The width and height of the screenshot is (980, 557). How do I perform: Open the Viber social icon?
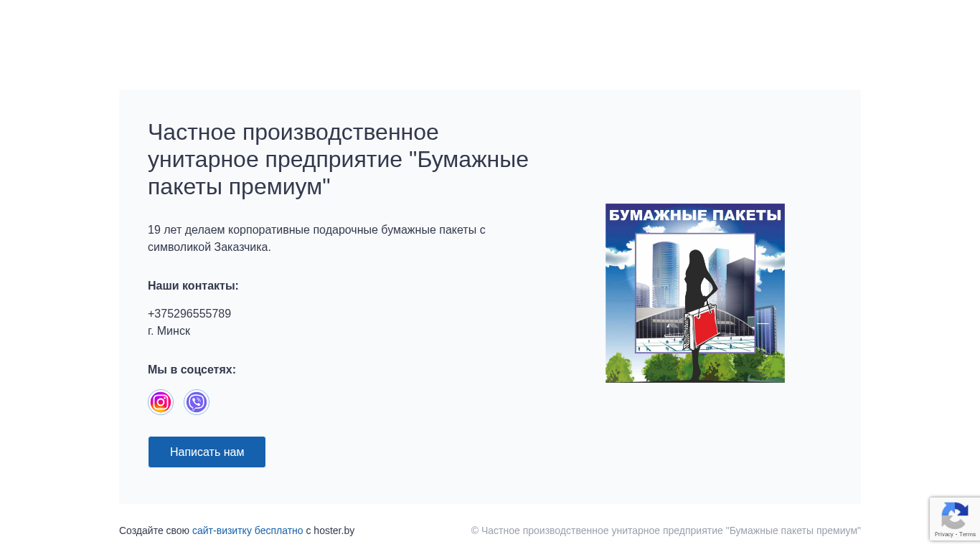197,402
